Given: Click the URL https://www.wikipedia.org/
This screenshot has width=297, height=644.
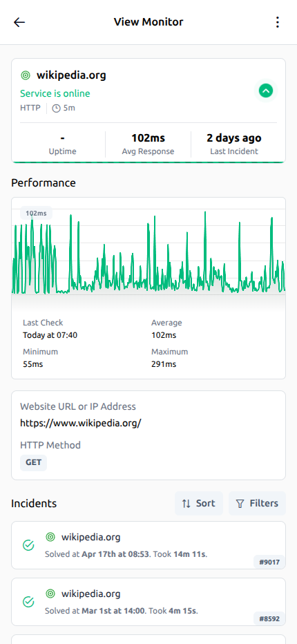Looking at the screenshot, I should click(x=81, y=424).
